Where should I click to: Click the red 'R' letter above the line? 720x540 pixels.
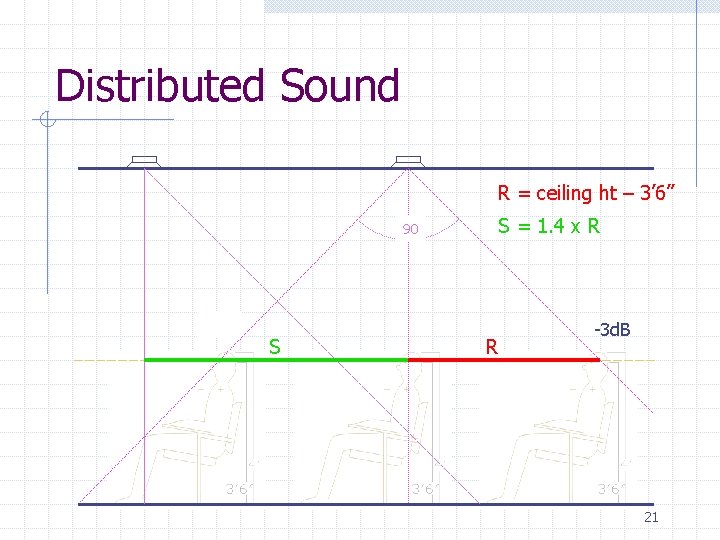click(x=492, y=347)
